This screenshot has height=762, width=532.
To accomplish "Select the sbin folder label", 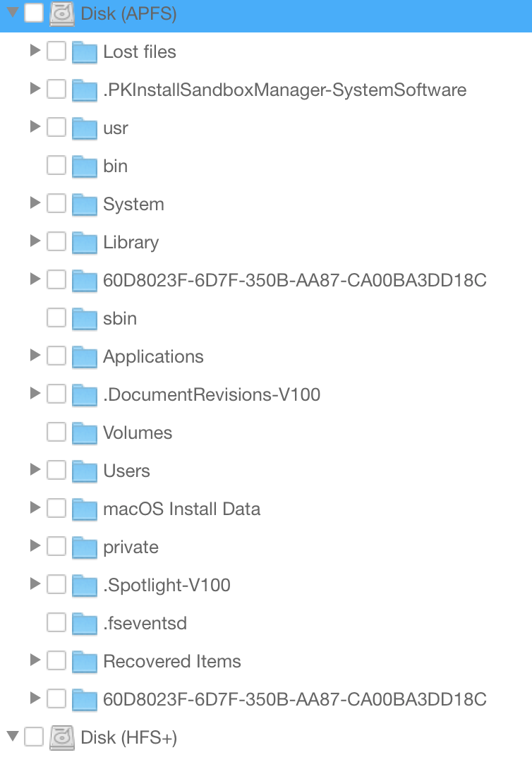I will (120, 319).
